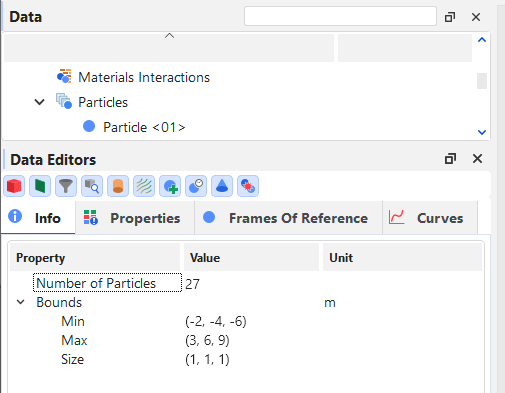
Task: Select Particle <01> in the tree
Action: click(144, 127)
